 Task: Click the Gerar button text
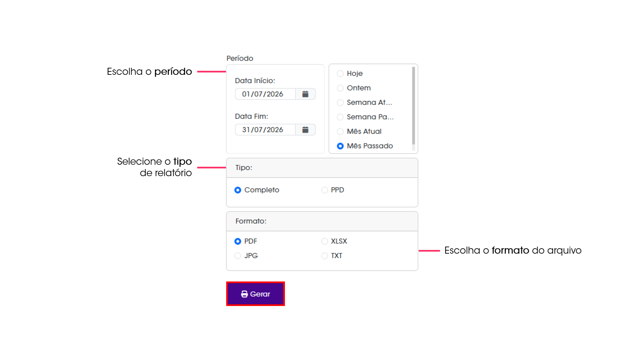(x=260, y=294)
